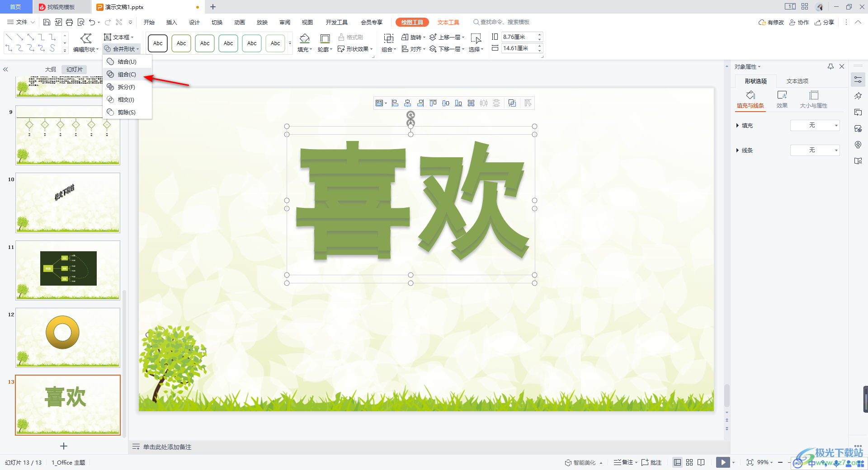Click the Redo arrow icon
The image size is (868, 470).
click(x=108, y=22)
